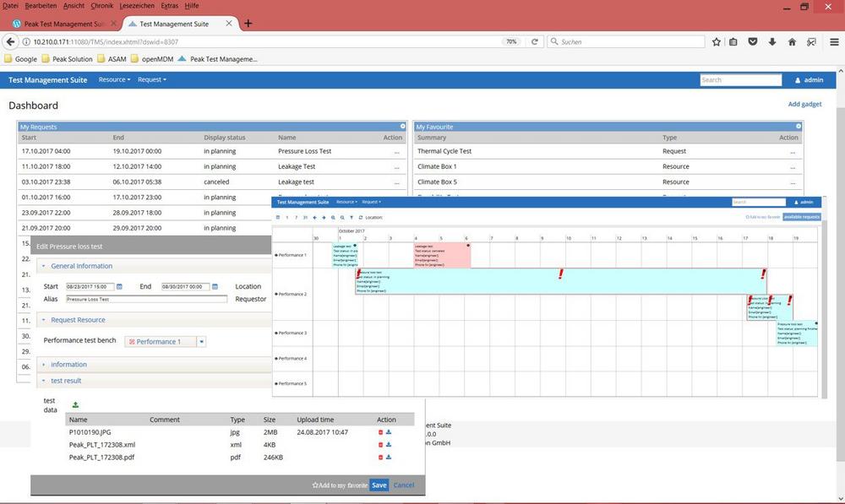Click the Save button in edit dialog

[x=379, y=485]
